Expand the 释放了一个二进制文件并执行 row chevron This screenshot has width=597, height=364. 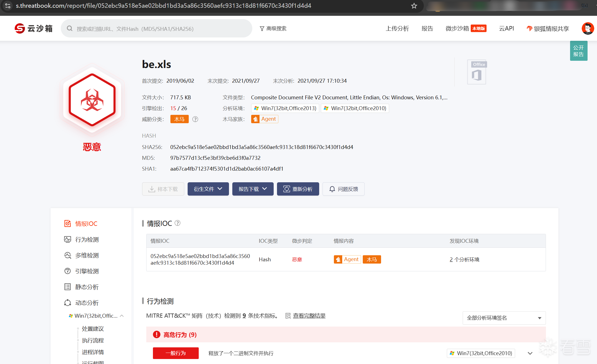530,353
